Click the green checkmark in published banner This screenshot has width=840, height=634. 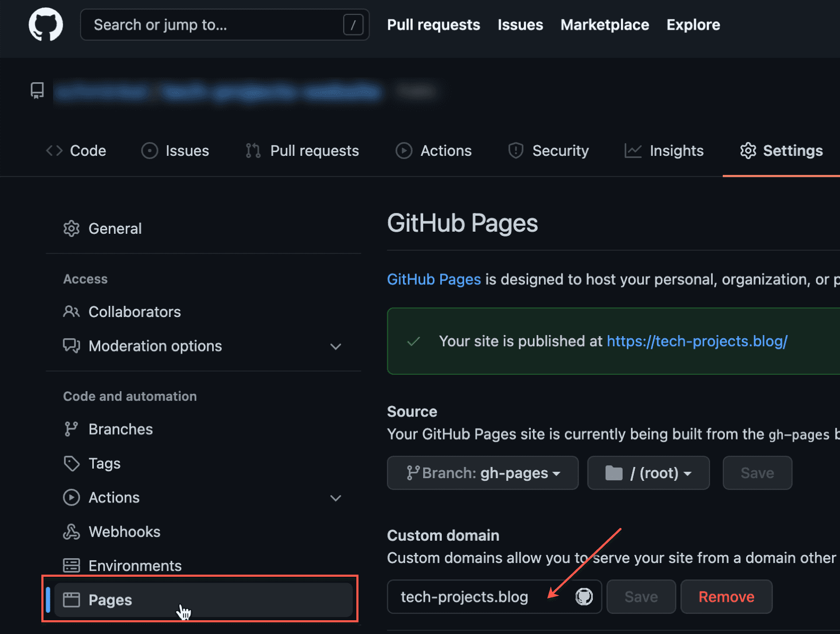click(414, 341)
